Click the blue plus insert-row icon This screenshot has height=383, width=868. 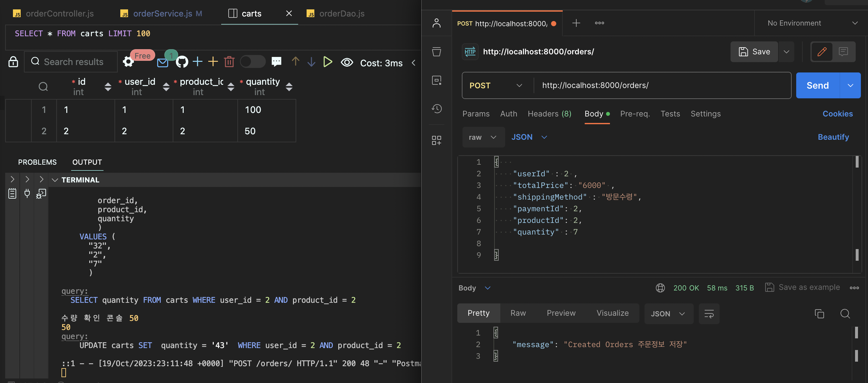pyautogui.click(x=198, y=62)
